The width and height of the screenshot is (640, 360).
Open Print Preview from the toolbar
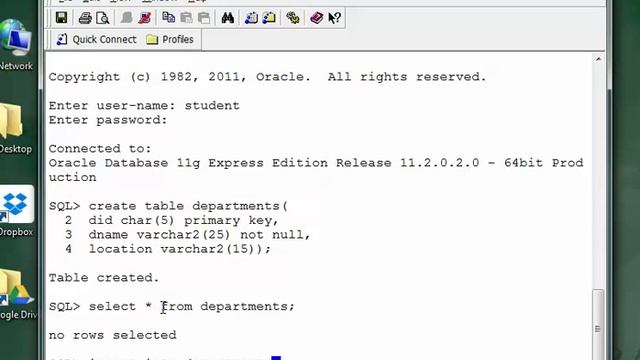tap(102, 18)
